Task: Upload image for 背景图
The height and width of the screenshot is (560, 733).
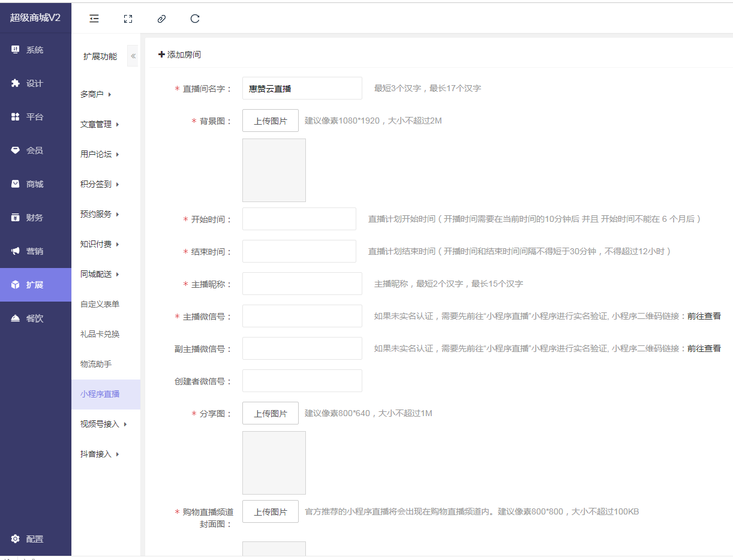Action: tap(271, 121)
